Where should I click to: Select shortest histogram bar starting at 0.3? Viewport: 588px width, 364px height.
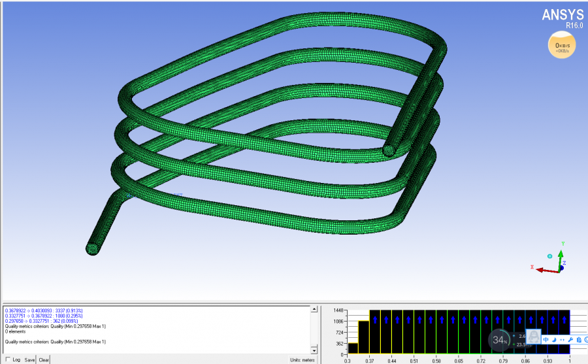[x=353, y=348]
